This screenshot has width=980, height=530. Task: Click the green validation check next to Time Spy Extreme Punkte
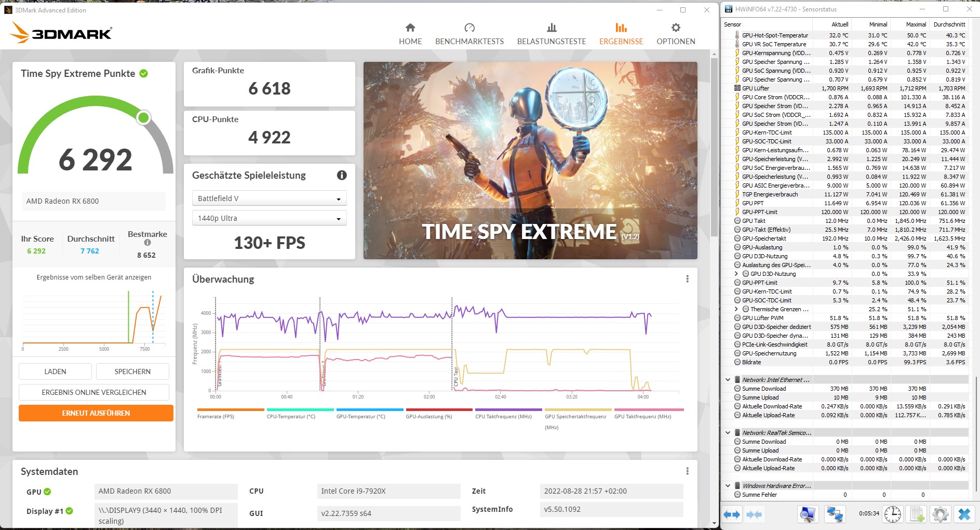pos(144,74)
